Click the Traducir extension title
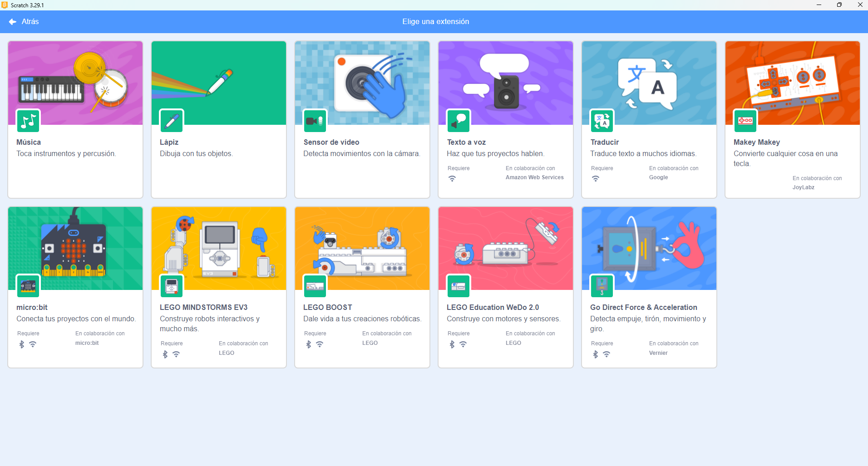The image size is (868, 466). [605, 142]
